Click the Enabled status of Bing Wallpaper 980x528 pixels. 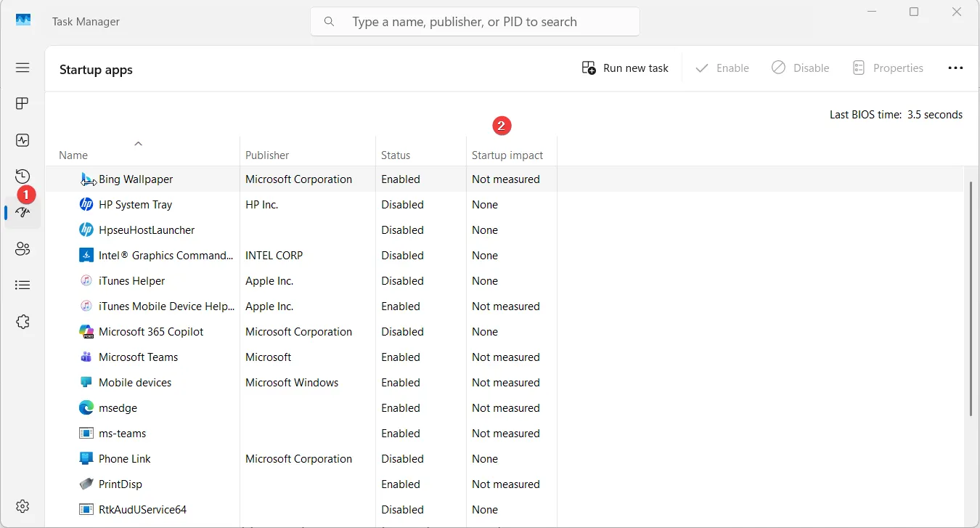[x=401, y=179]
